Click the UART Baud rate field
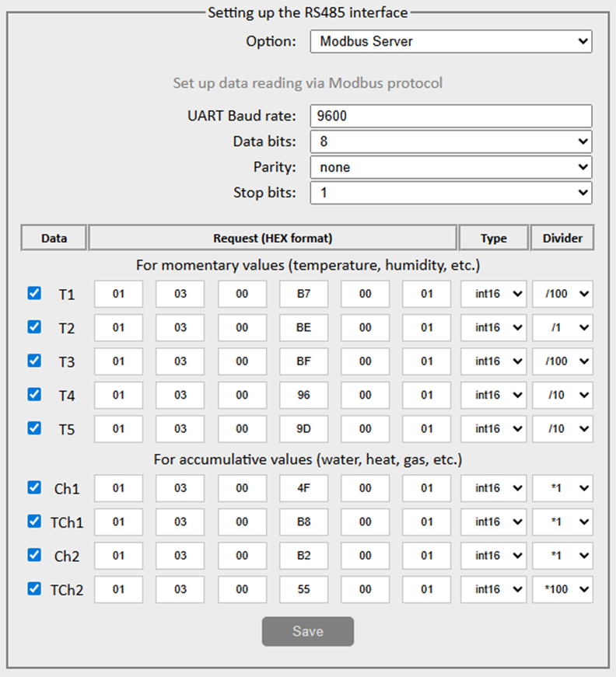 (x=450, y=116)
